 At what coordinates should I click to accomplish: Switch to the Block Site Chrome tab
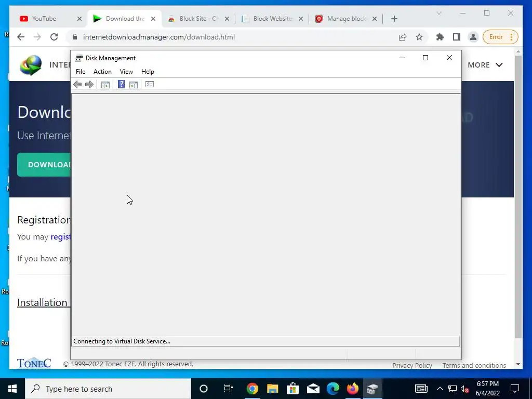(x=199, y=19)
